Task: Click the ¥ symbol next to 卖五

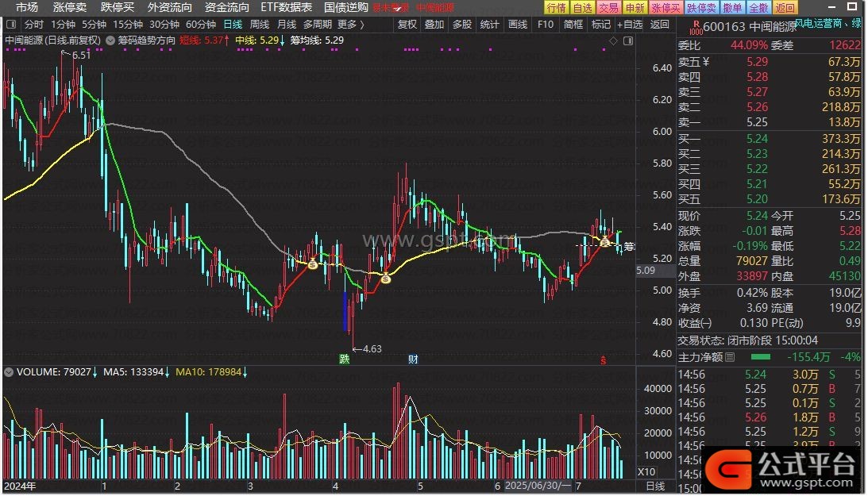Action: click(x=706, y=62)
